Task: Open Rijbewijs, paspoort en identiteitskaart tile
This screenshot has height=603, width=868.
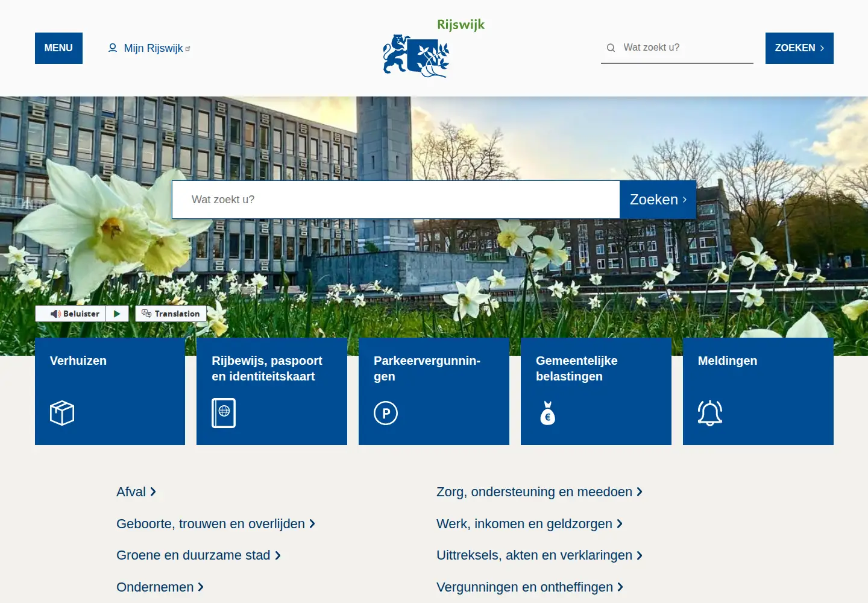Action: click(x=272, y=391)
